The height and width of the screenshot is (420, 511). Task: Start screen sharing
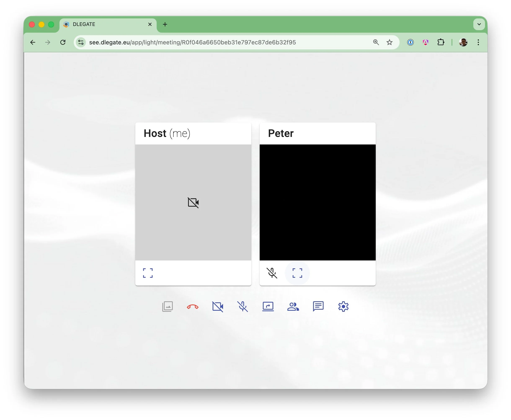[268, 307]
